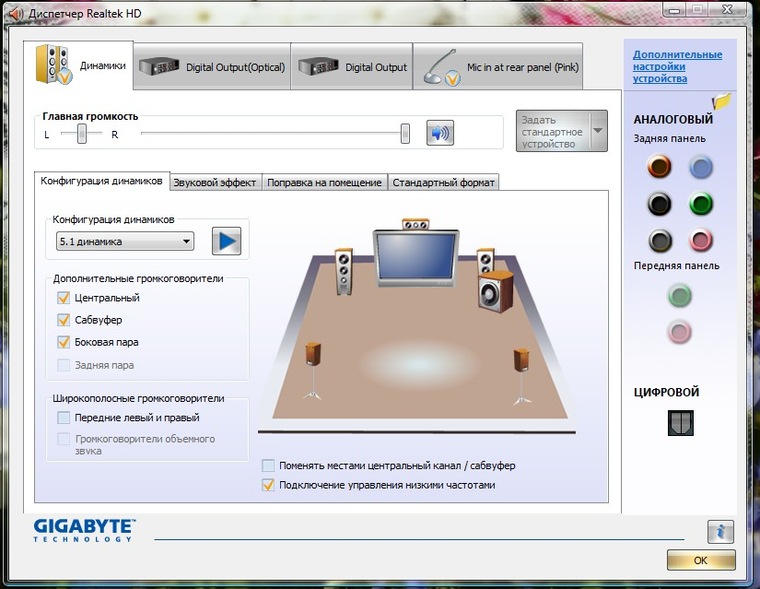The height and width of the screenshot is (589, 760).
Task: Switch to the Digital Output(Optical) tab
Action: tap(212, 66)
